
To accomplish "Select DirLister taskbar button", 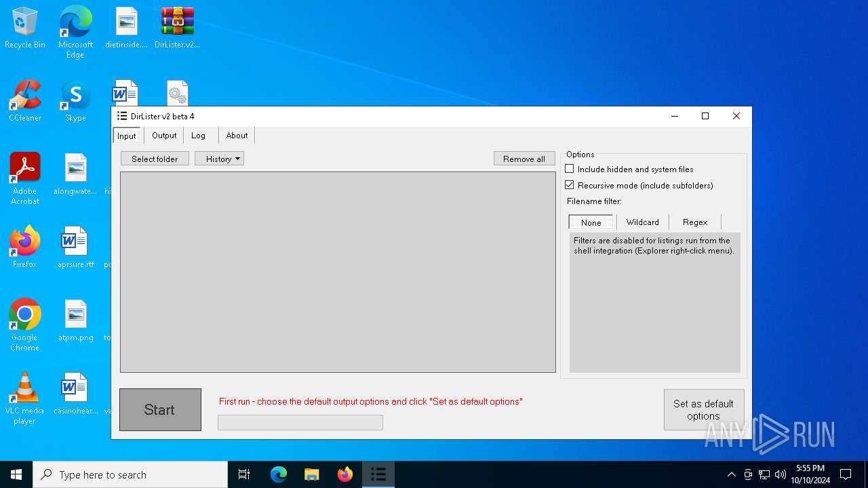I will pos(378,474).
